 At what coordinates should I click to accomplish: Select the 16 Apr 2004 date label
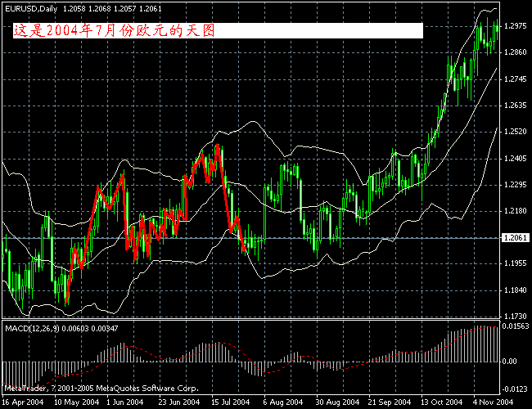tap(21, 402)
